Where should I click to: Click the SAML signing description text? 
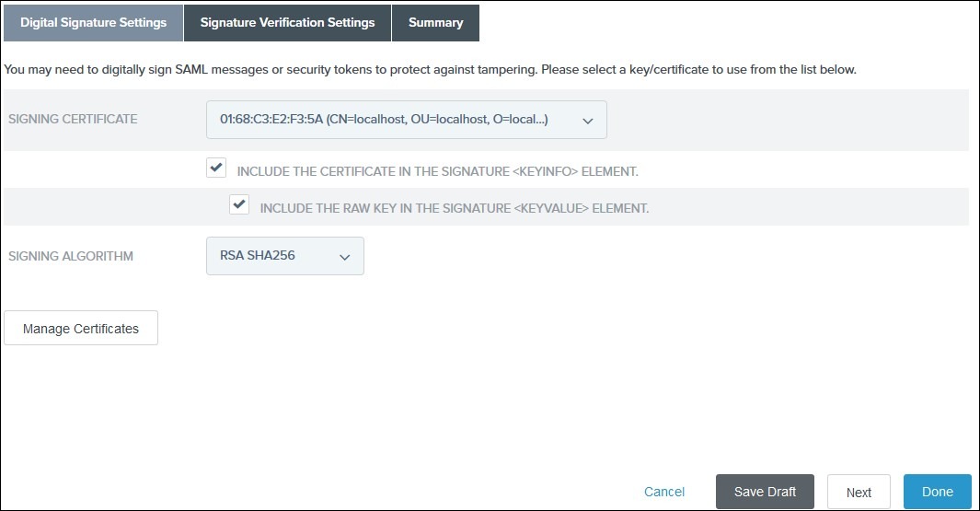(430, 70)
